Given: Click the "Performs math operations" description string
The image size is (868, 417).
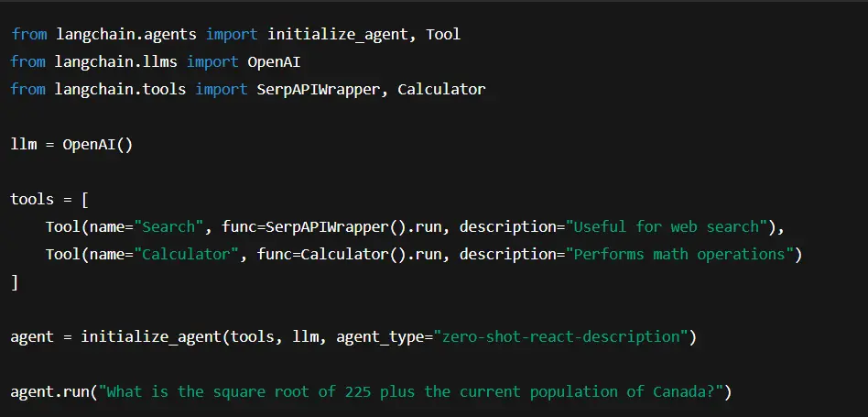Looking at the screenshot, I should click(679, 254).
